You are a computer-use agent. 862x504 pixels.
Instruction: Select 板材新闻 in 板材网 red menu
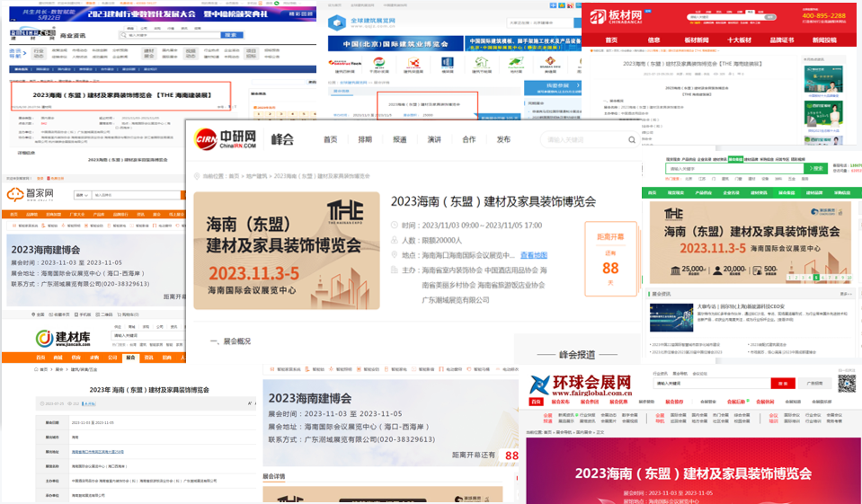[x=696, y=40]
